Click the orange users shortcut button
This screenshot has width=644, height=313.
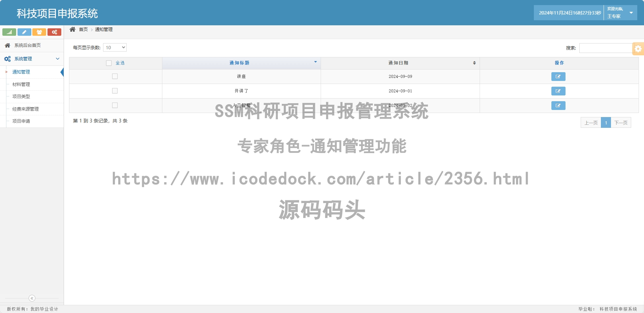point(39,32)
